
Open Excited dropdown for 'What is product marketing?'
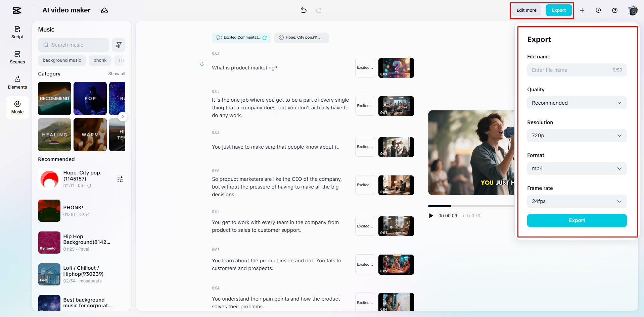(x=365, y=68)
